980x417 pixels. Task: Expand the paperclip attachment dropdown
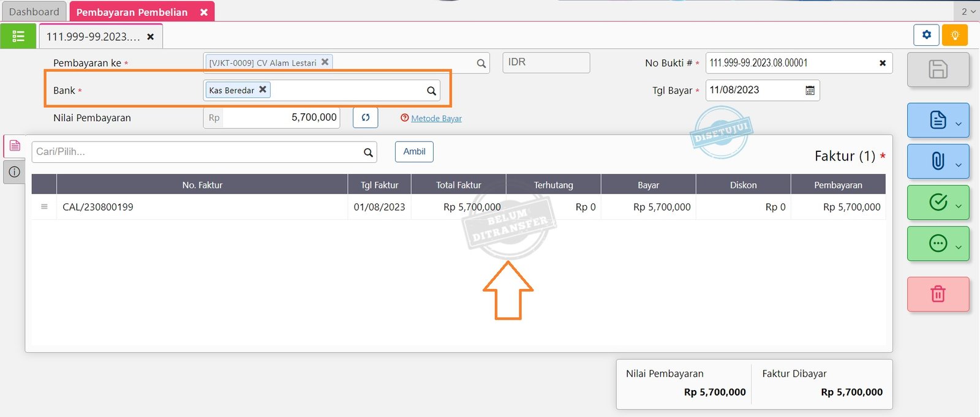(x=959, y=165)
